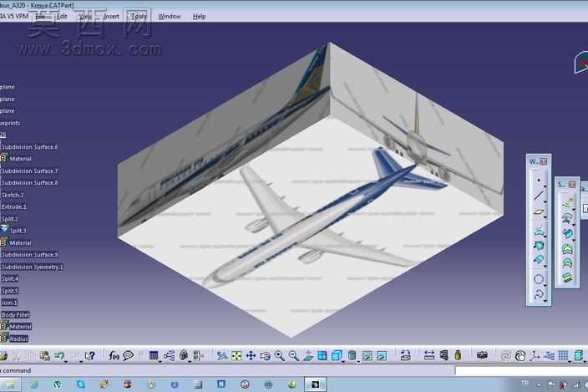
Task: Toggle the grid display icon
Action: click(x=563, y=355)
